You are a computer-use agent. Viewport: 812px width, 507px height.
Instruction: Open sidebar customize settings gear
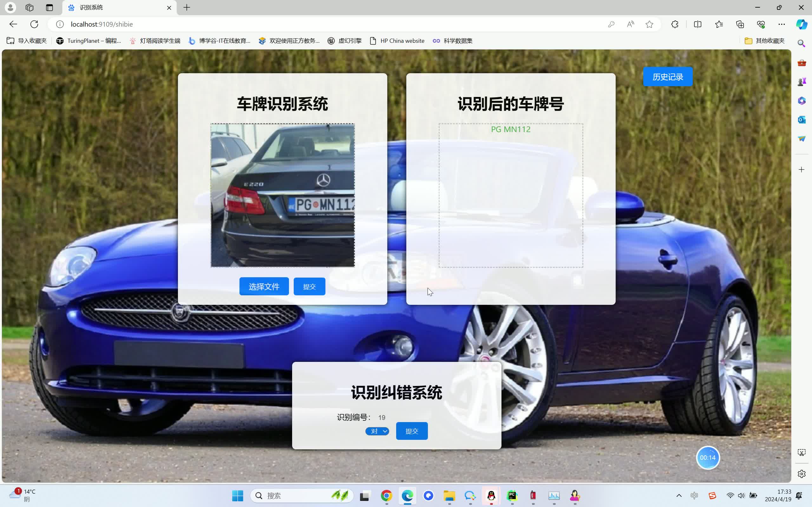tap(802, 474)
